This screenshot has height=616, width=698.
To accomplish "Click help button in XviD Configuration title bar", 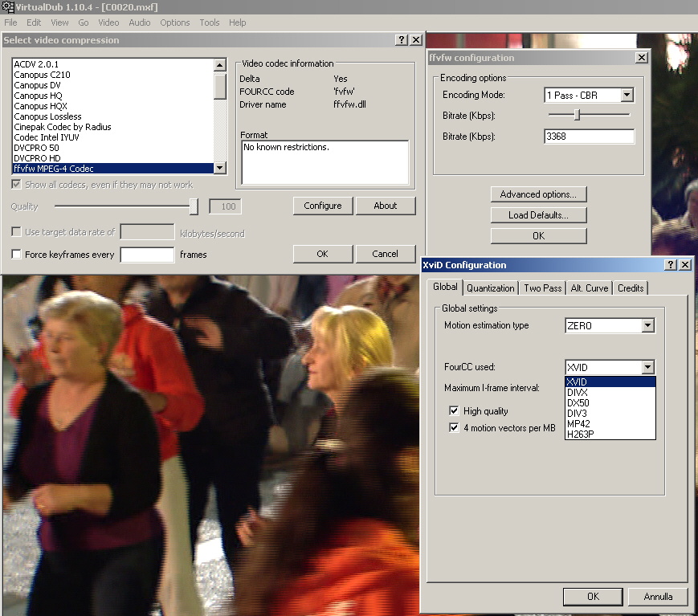I will (671, 265).
